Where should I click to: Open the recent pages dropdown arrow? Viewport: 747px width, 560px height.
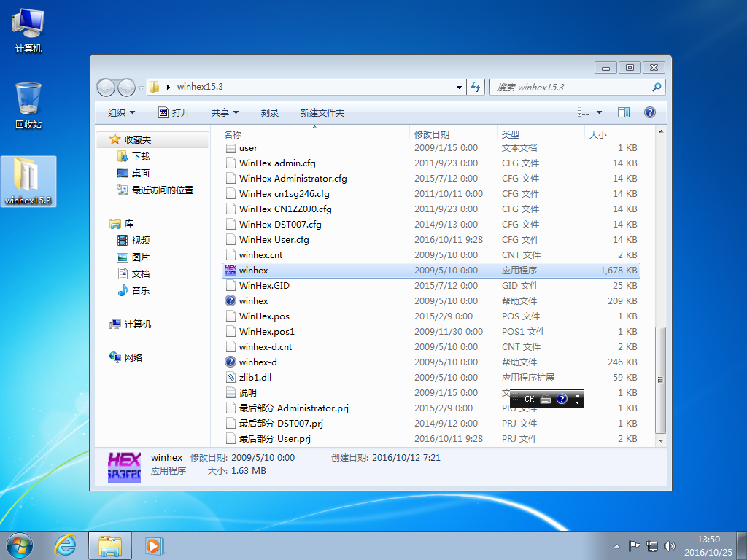pos(141,87)
